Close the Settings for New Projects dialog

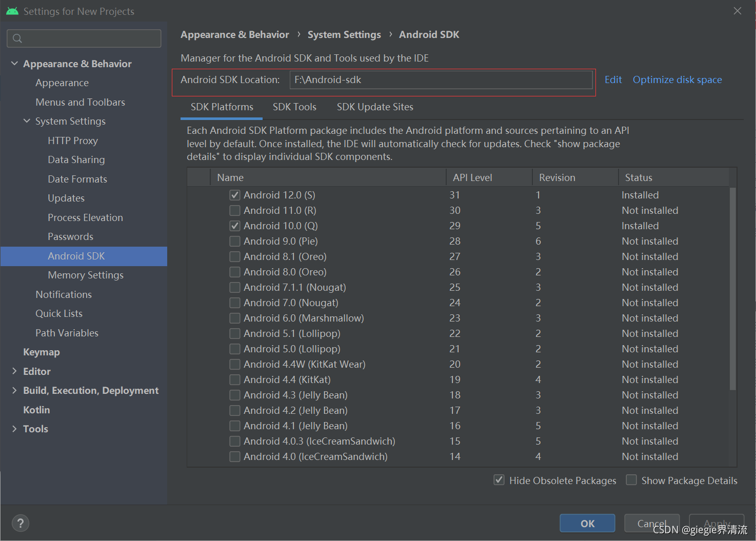pos(738,11)
